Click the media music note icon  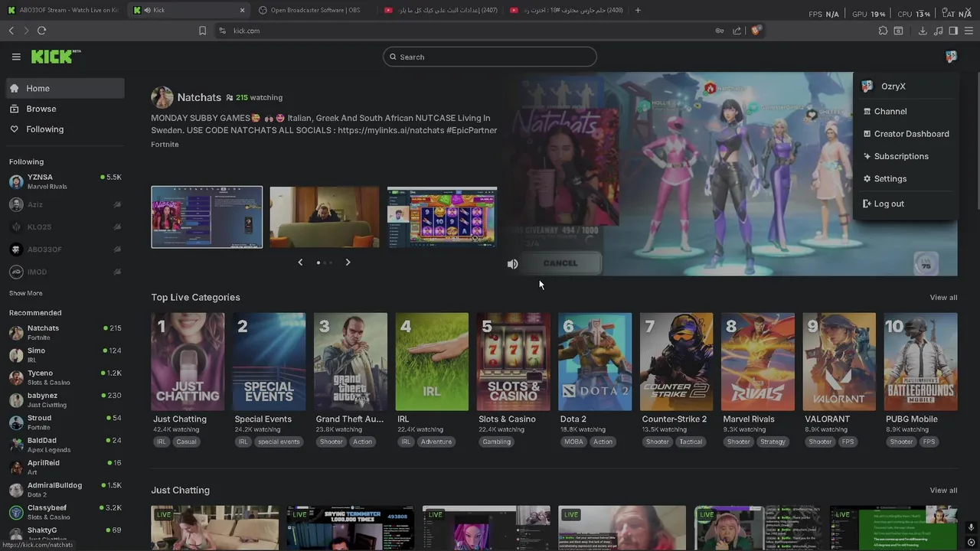(x=939, y=31)
